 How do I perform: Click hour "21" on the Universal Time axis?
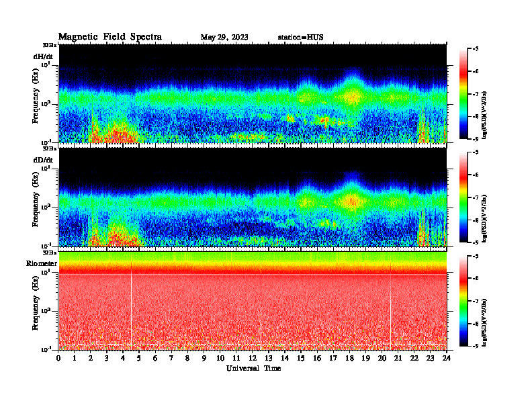pos(398,359)
